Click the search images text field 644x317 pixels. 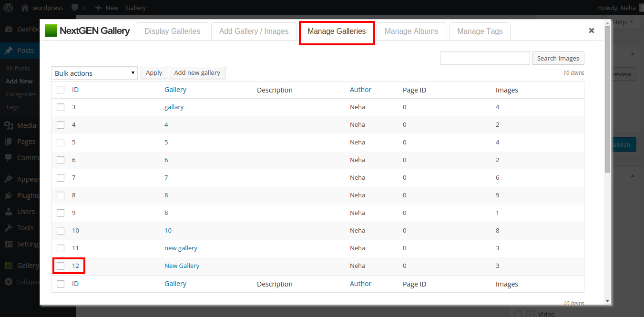(x=484, y=58)
